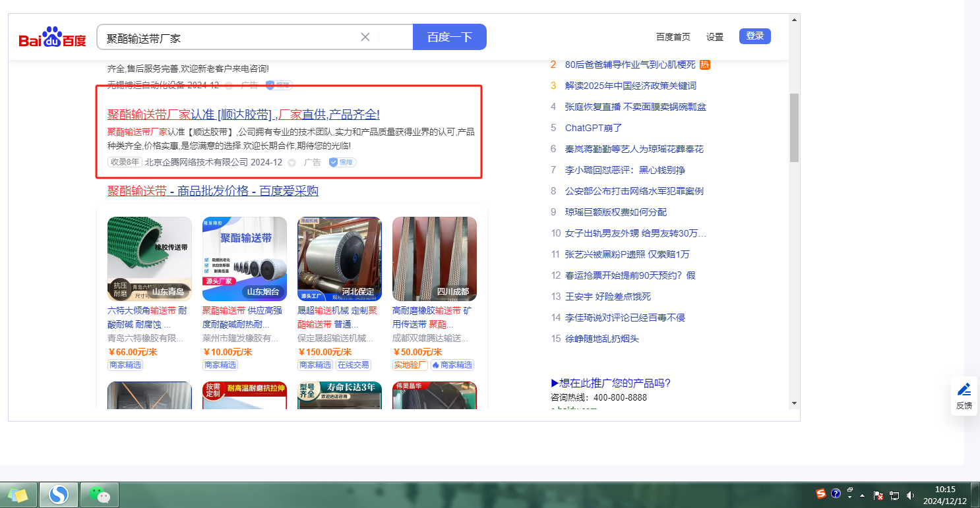980x508 pixels.
Task: Click the vertical scrollbar thumb
Action: pyautogui.click(x=794, y=127)
